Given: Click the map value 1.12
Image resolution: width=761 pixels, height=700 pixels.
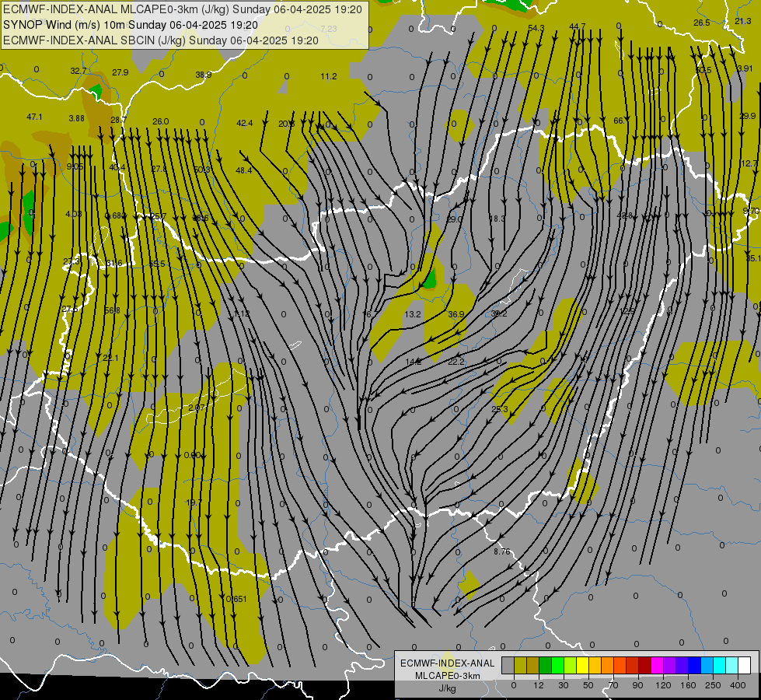Looking at the screenshot, I should pos(242,313).
